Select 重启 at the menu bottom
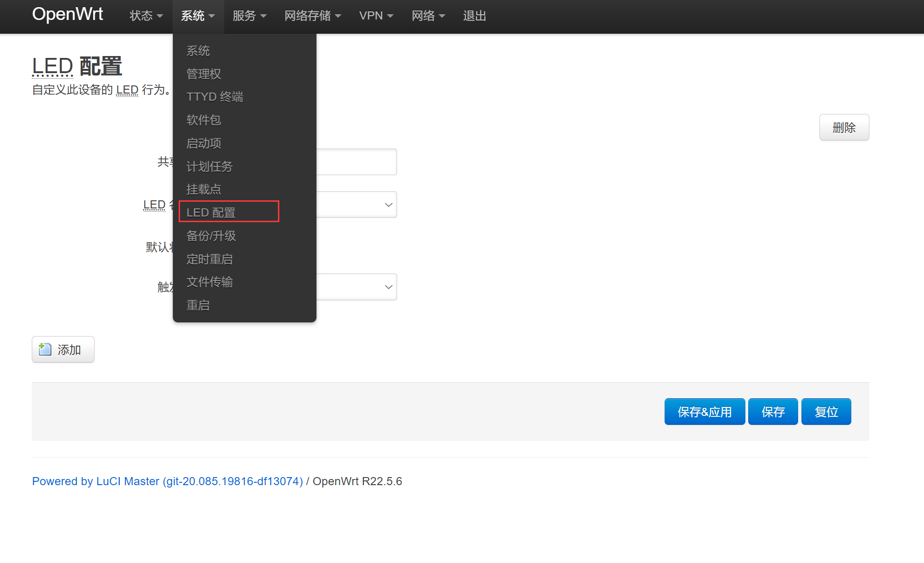The image size is (924, 563). pos(198,305)
